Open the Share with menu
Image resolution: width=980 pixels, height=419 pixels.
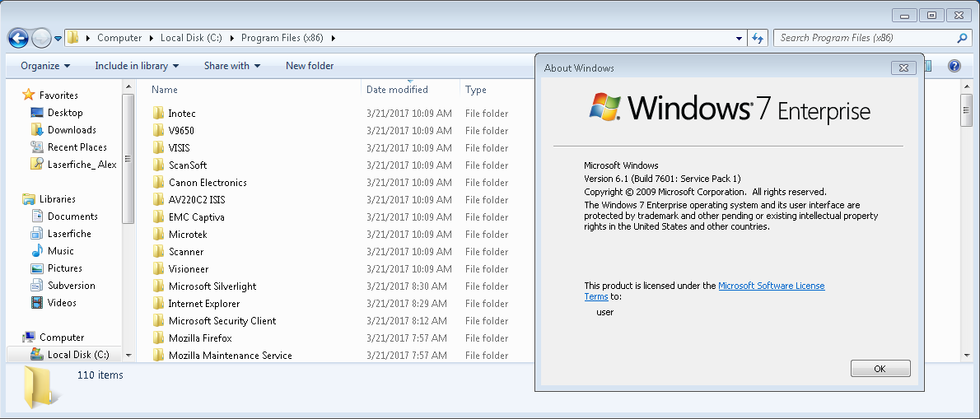point(232,66)
